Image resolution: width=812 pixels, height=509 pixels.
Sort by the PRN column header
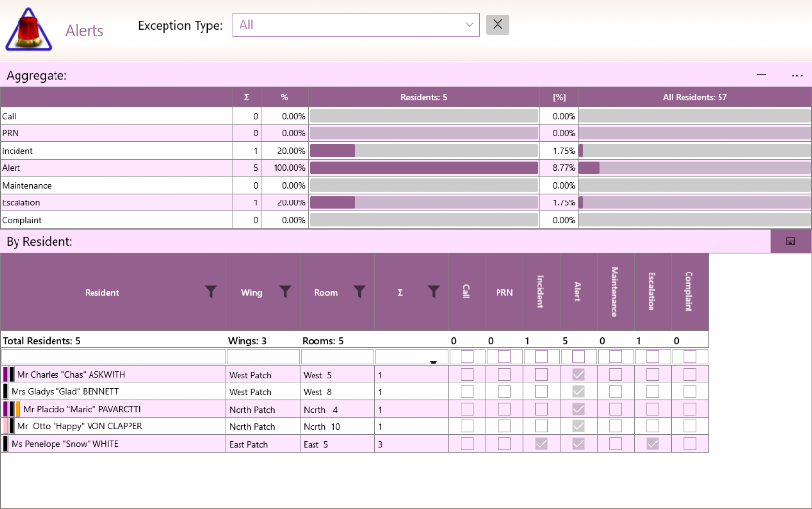coord(504,292)
